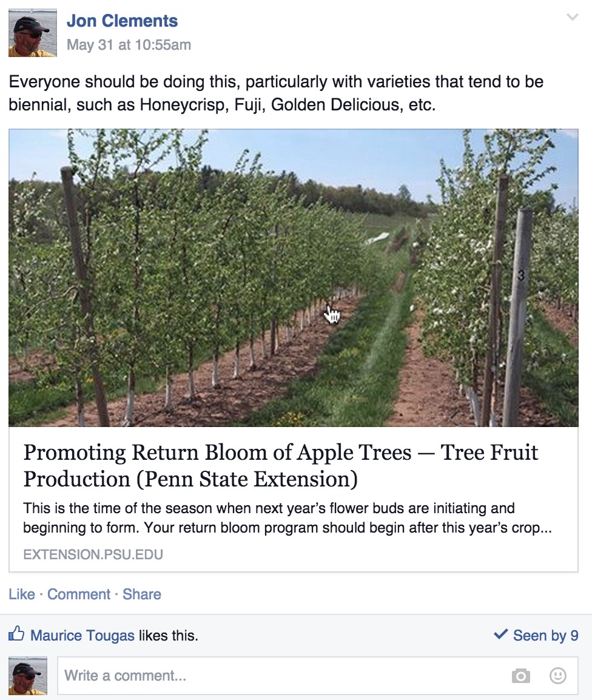Viewport: 592px width, 700px height.
Task: Click the apple orchard article image
Action: pyautogui.click(x=293, y=277)
